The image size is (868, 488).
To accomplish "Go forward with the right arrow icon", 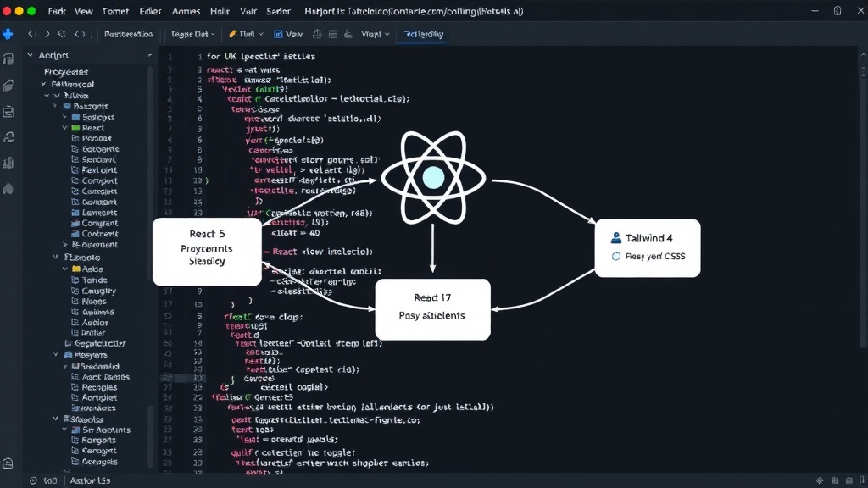I will pyautogui.click(x=47, y=34).
